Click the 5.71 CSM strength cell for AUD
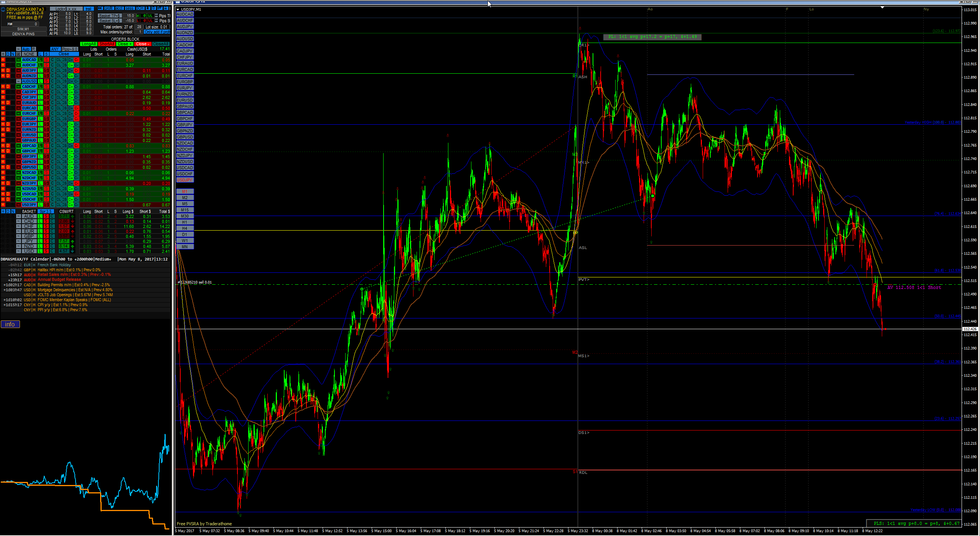 tap(64, 216)
